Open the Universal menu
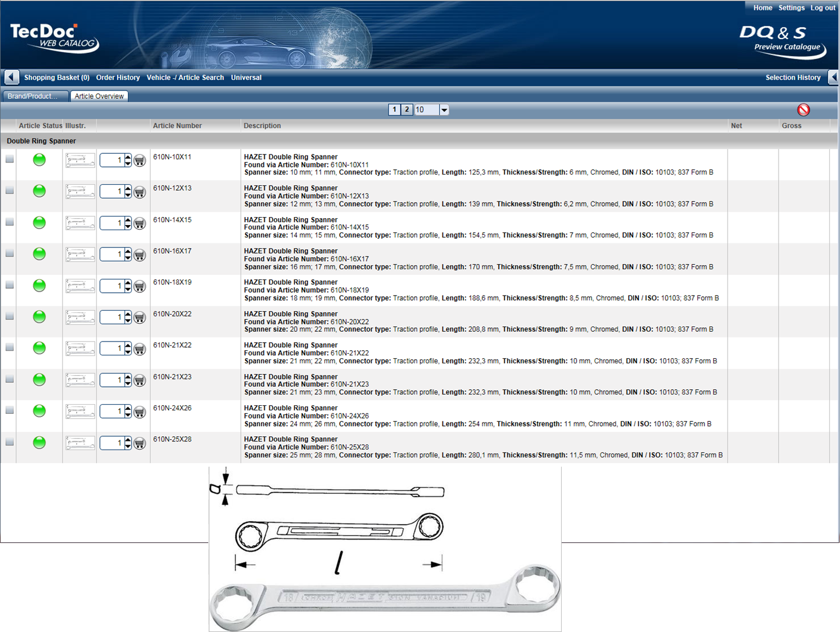This screenshot has width=840, height=632. tap(246, 77)
